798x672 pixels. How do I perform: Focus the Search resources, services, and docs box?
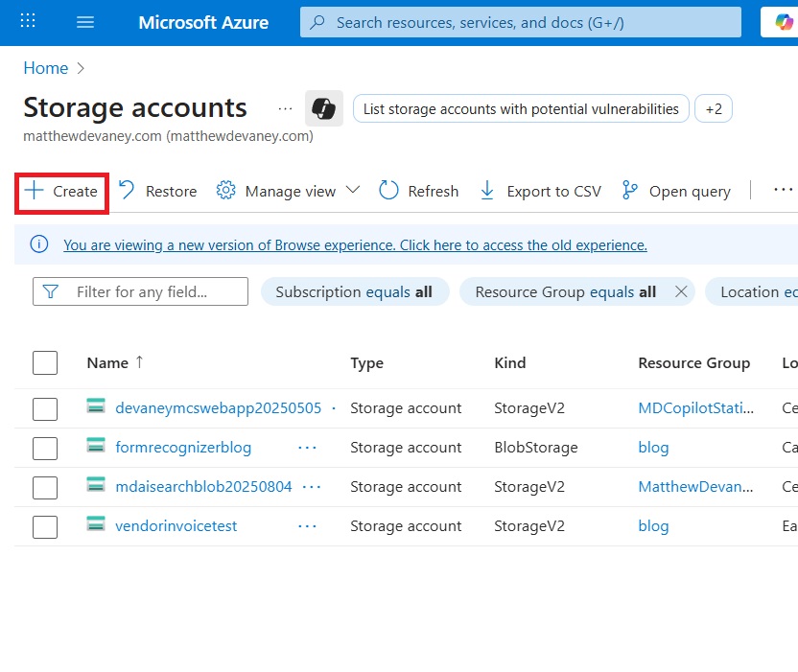click(521, 22)
